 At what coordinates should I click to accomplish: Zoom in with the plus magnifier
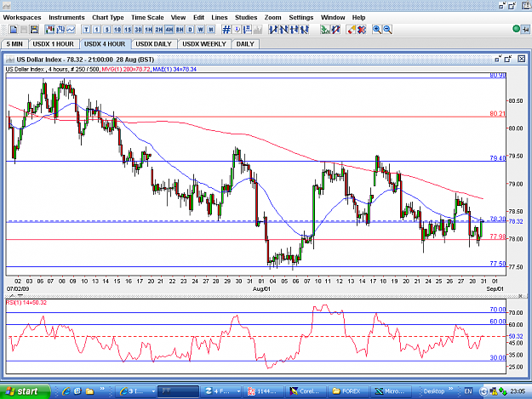(x=376, y=30)
